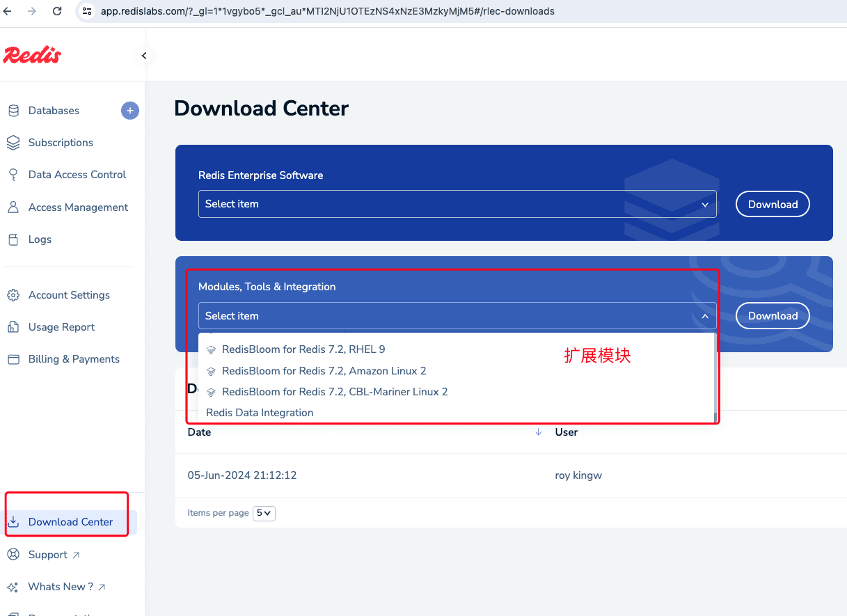Open the Whats New link
This screenshot has height=616, width=847.
(x=61, y=587)
